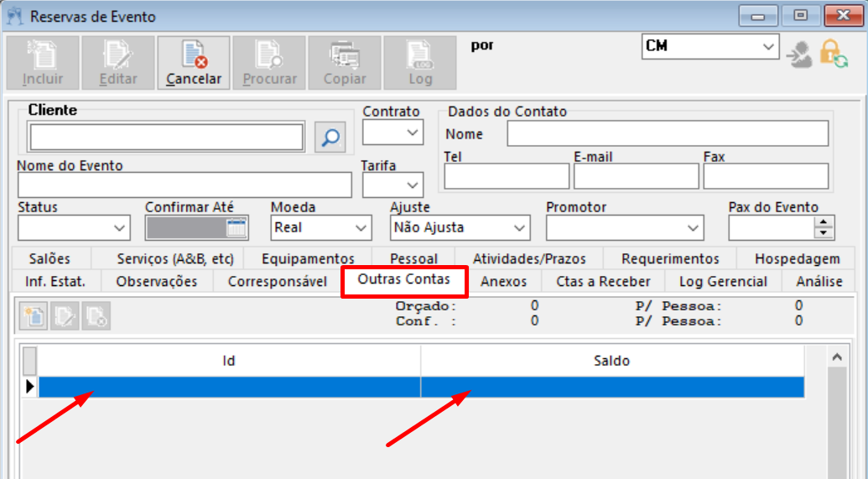Click the Editar toolbar button
The width and height of the screenshot is (868, 479).
[118, 63]
